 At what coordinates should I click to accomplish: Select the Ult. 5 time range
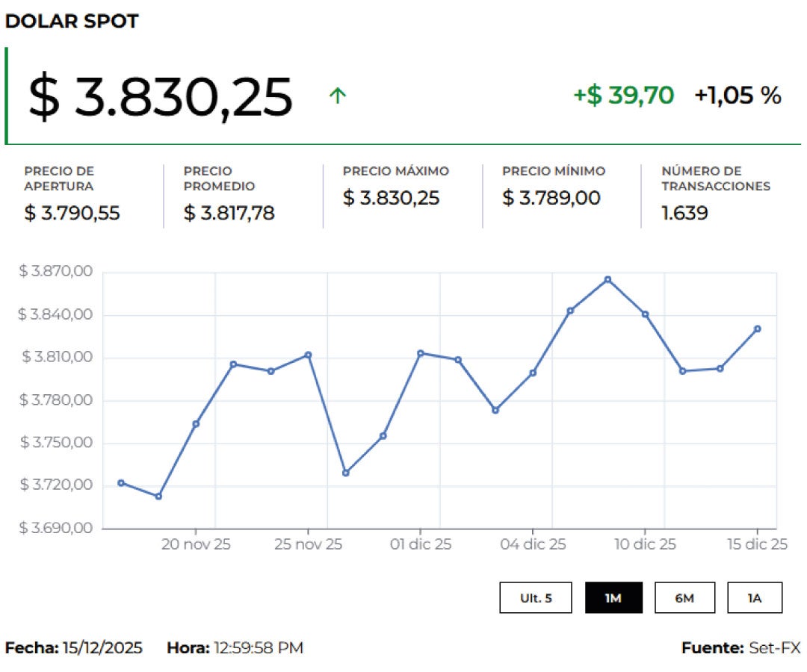[x=535, y=597]
